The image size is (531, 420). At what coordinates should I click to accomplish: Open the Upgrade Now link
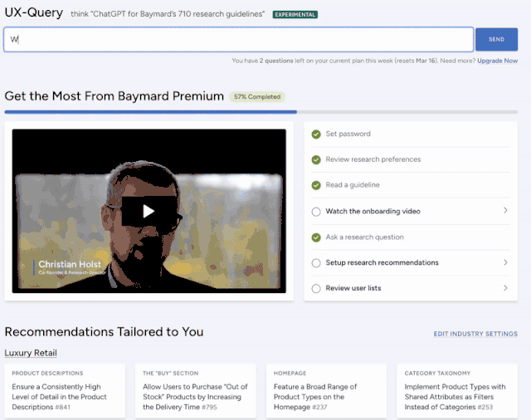point(497,61)
